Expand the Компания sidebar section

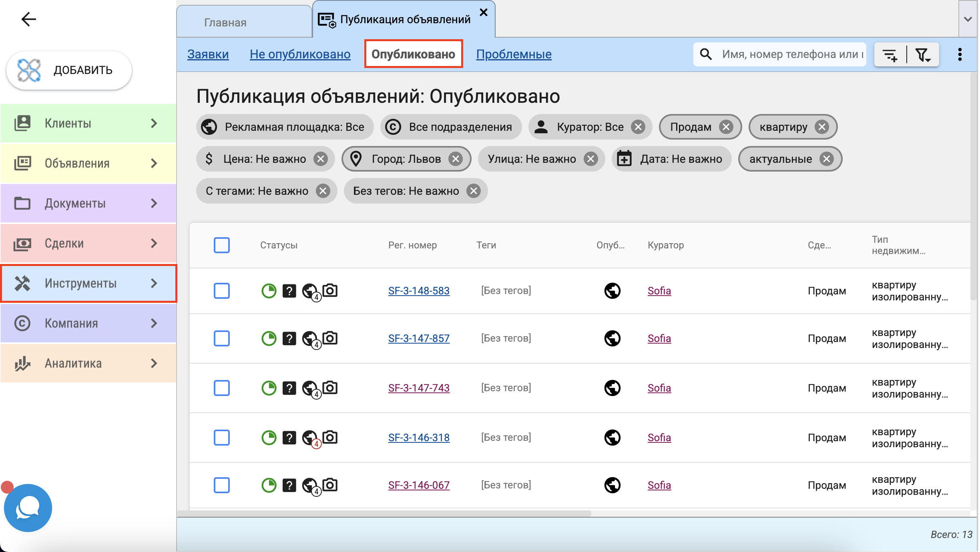coord(88,323)
